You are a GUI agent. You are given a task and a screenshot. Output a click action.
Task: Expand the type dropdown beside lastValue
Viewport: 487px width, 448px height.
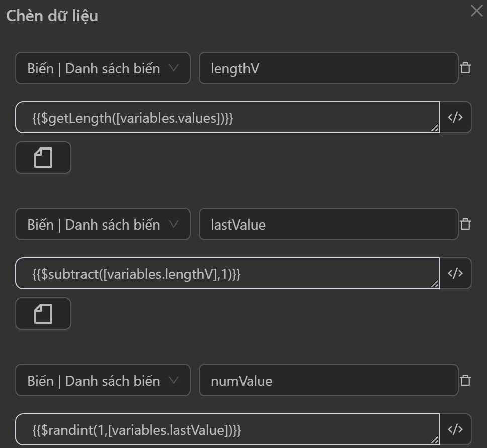coord(103,225)
